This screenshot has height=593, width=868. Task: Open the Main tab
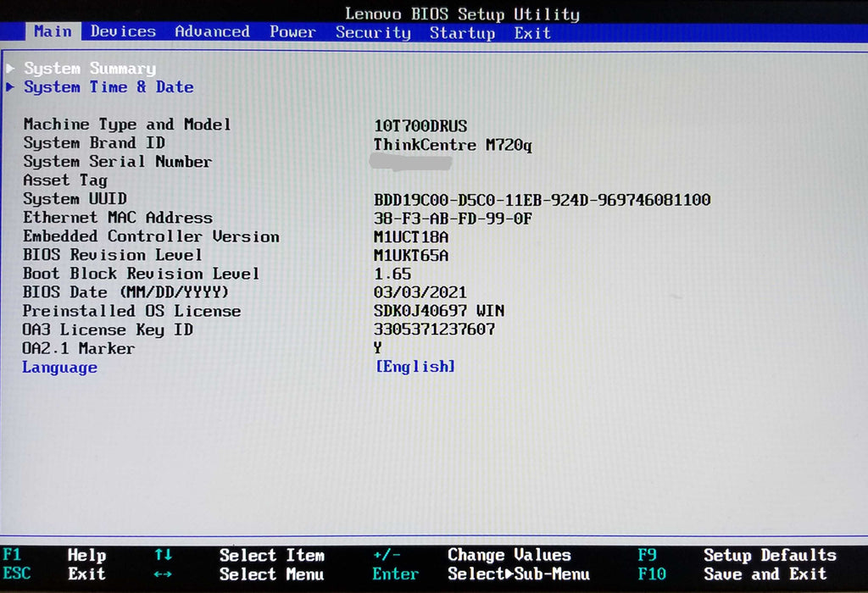tap(53, 31)
